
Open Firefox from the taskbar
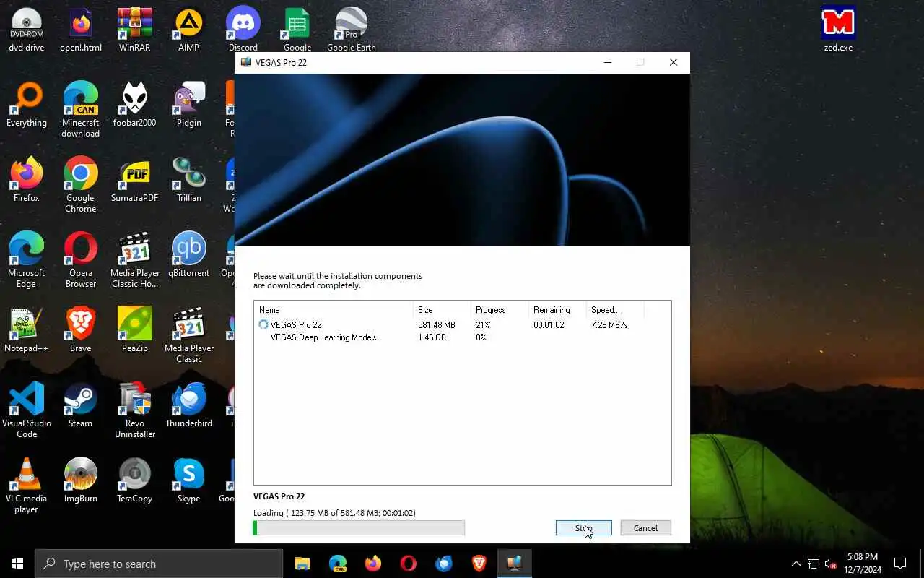click(x=372, y=564)
